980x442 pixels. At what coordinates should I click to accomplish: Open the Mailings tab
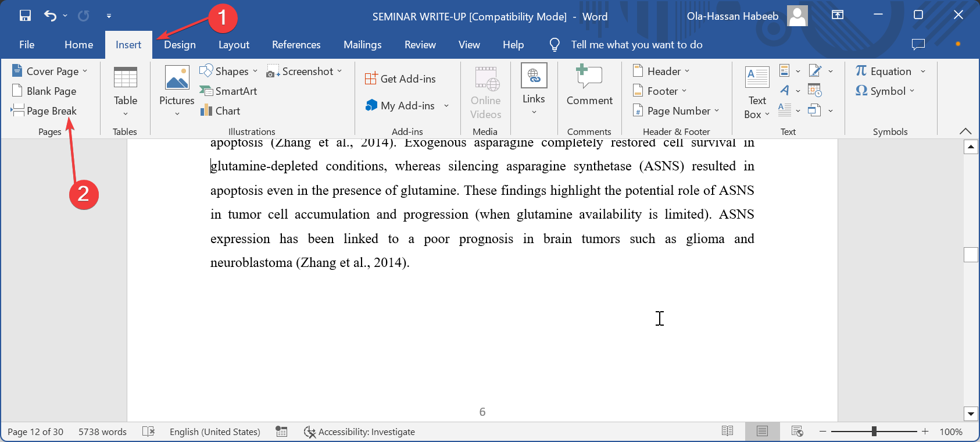(x=363, y=45)
